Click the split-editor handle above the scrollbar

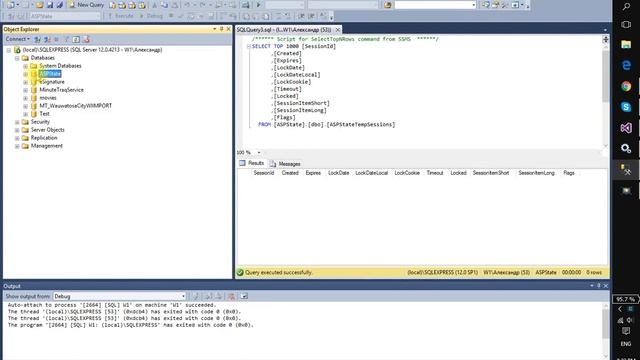click(606, 39)
